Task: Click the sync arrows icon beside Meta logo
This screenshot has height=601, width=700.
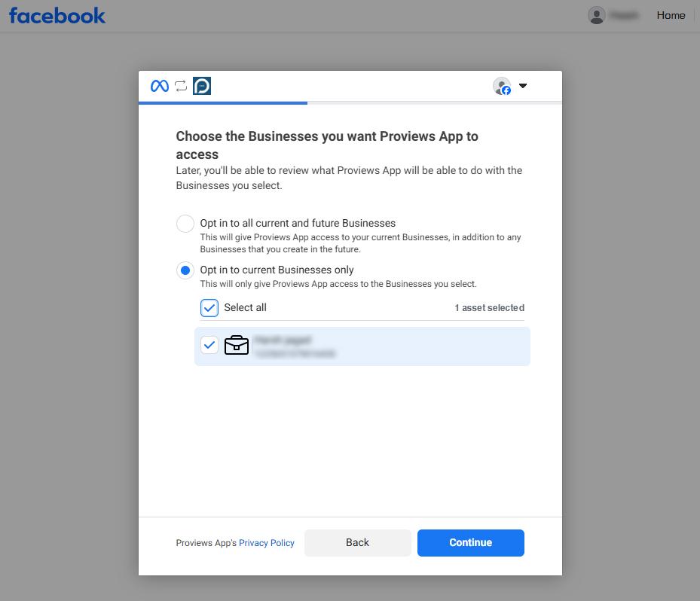Action: point(181,86)
